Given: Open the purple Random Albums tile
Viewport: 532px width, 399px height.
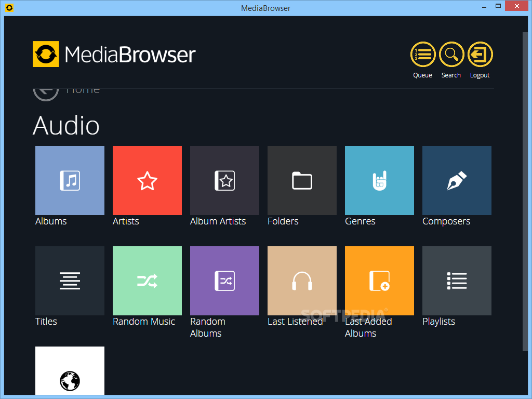Looking at the screenshot, I should coord(224,281).
